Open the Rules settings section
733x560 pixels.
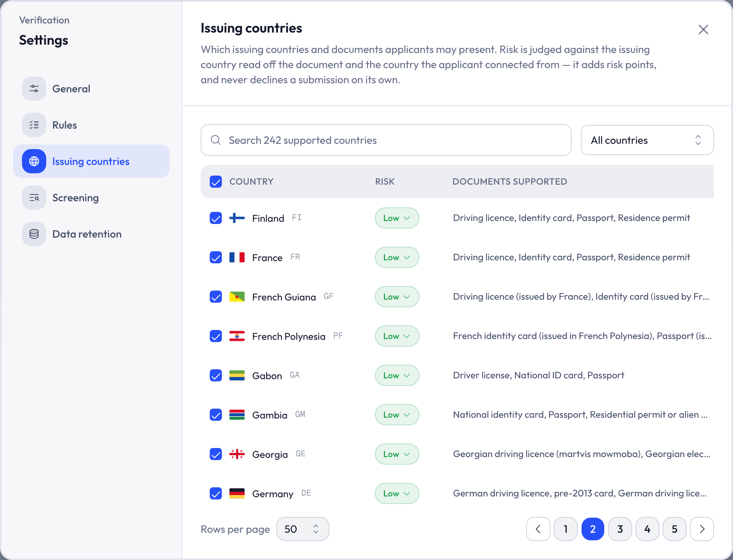[x=91, y=125]
